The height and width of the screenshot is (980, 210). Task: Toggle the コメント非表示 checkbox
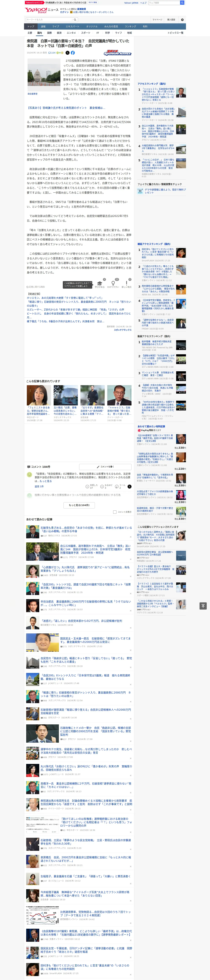(115, 512)
